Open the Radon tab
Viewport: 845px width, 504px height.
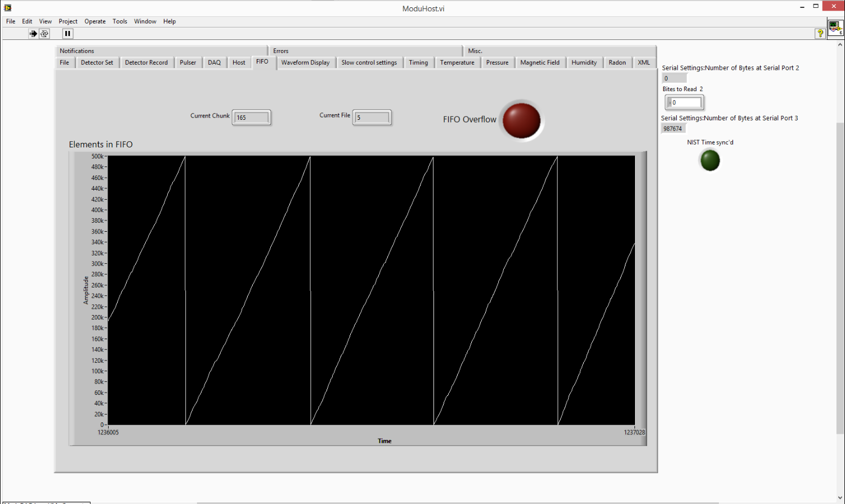tap(617, 62)
